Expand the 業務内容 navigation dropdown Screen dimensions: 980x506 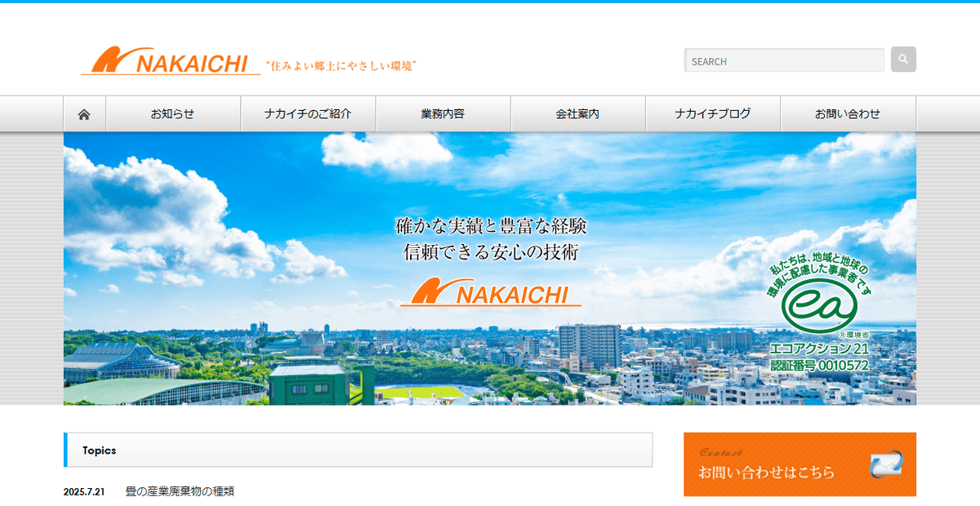443,113
